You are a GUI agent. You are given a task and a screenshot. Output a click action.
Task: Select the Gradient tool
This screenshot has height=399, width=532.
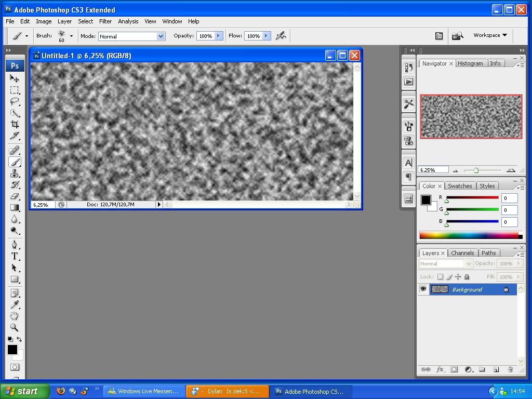click(15, 208)
